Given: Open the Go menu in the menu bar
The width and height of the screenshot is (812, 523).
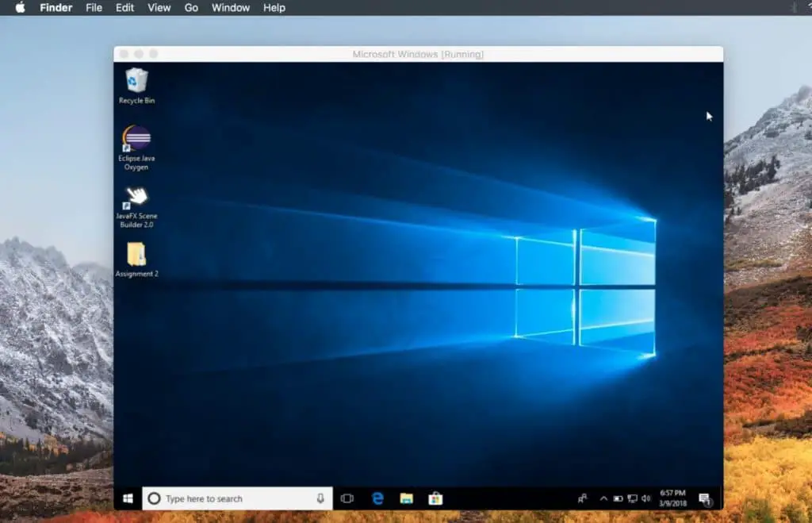Looking at the screenshot, I should tap(190, 8).
